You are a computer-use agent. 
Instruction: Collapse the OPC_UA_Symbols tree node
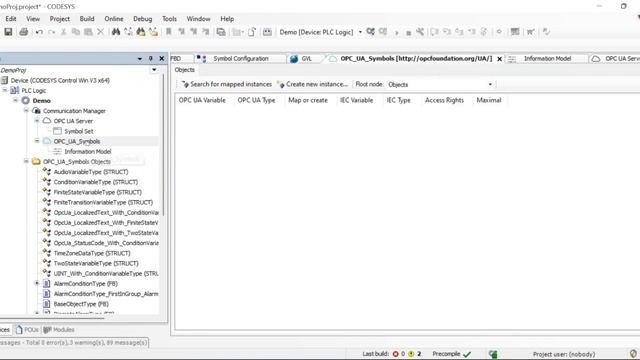(37, 141)
